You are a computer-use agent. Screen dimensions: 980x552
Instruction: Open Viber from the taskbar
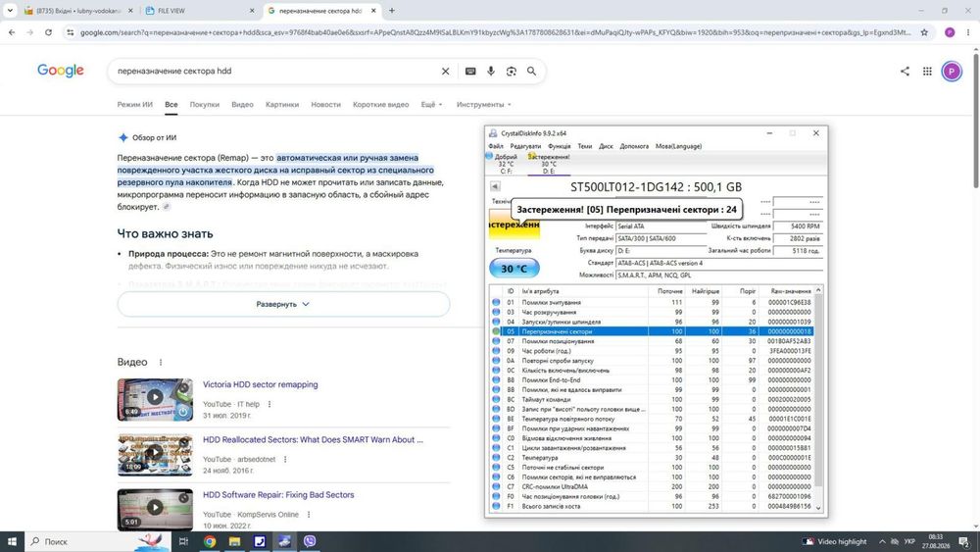click(x=310, y=541)
